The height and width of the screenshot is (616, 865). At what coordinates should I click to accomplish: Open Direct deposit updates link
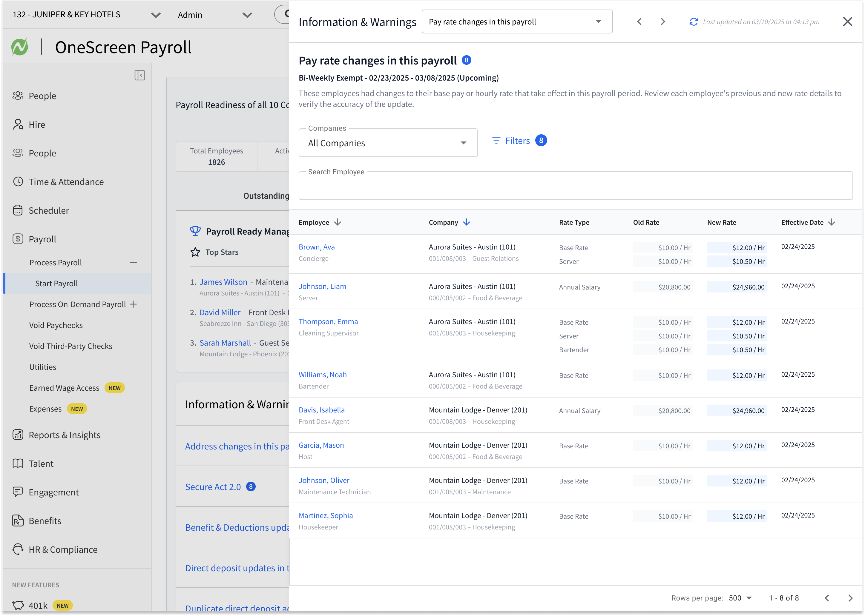(237, 568)
